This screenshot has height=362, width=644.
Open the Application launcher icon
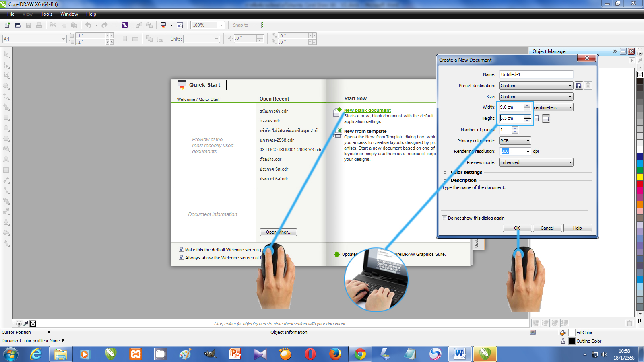tap(163, 25)
